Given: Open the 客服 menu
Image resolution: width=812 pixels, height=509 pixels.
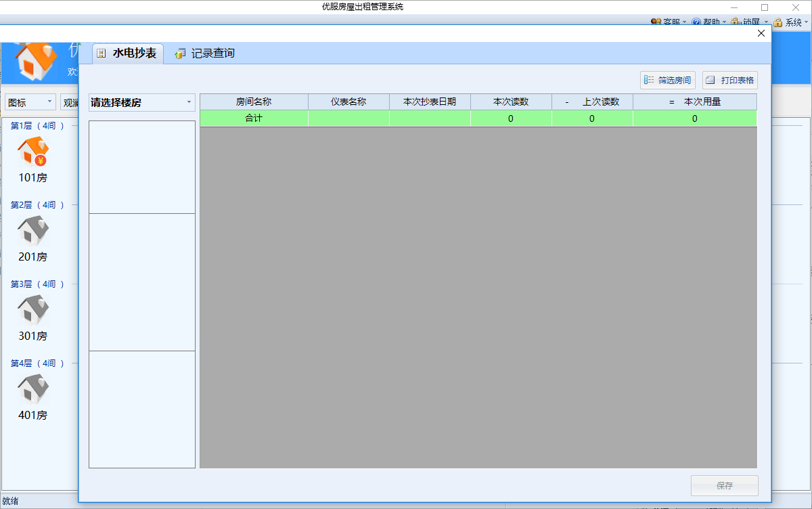Looking at the screenshot, I should pos(669,22).
